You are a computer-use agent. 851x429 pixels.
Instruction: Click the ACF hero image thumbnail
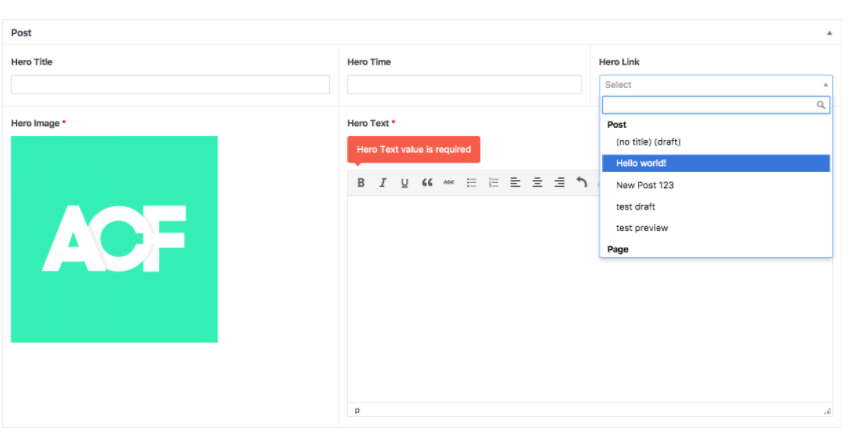(115, 239)
